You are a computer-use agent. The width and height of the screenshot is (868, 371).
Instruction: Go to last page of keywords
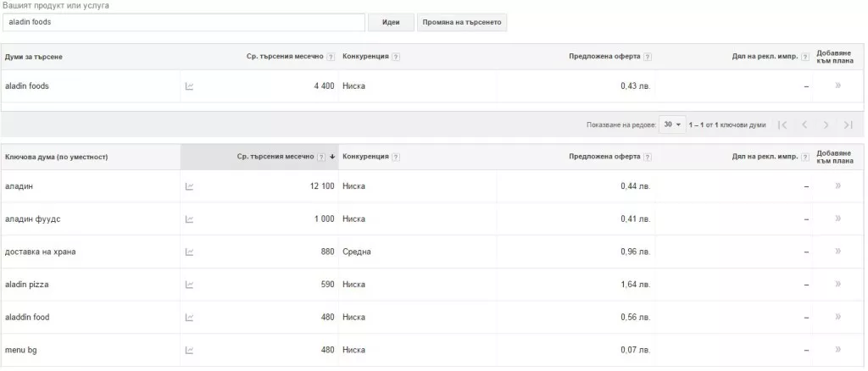pos(848,125)
